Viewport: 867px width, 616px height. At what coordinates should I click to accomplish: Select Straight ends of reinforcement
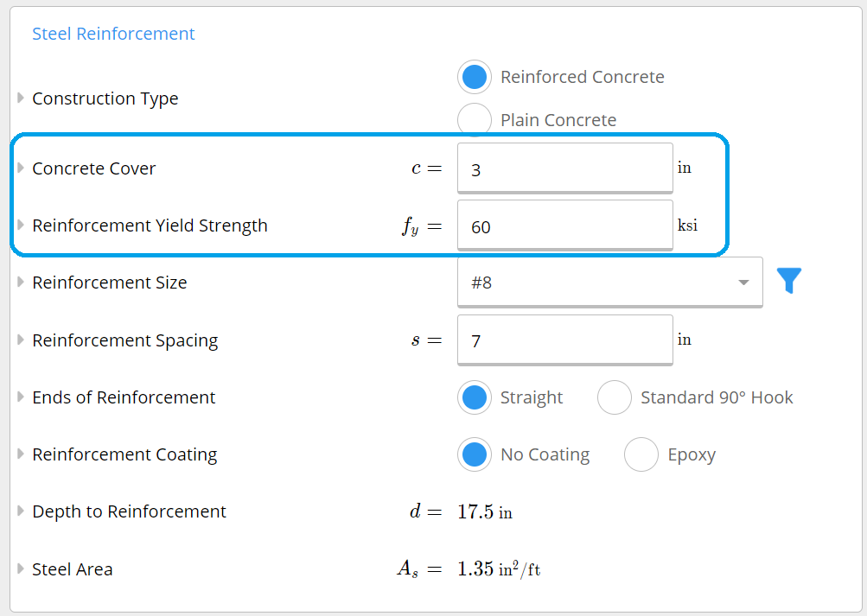coord(474,397)
